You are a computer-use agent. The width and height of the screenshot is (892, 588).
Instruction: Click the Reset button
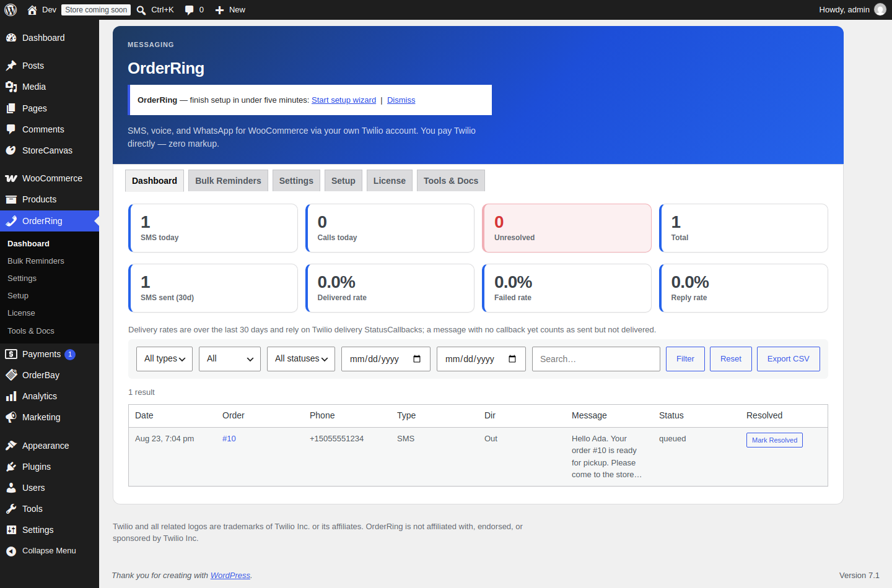731,359
